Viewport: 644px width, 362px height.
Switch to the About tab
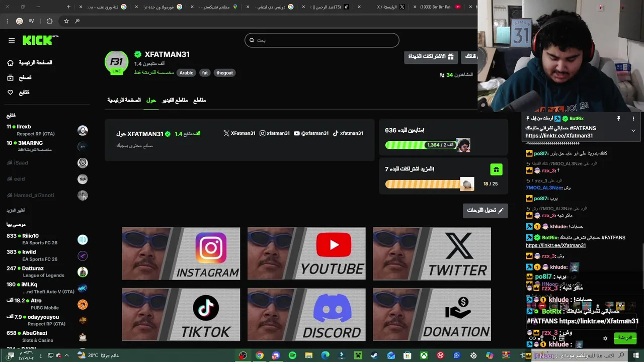coord(151,101)
